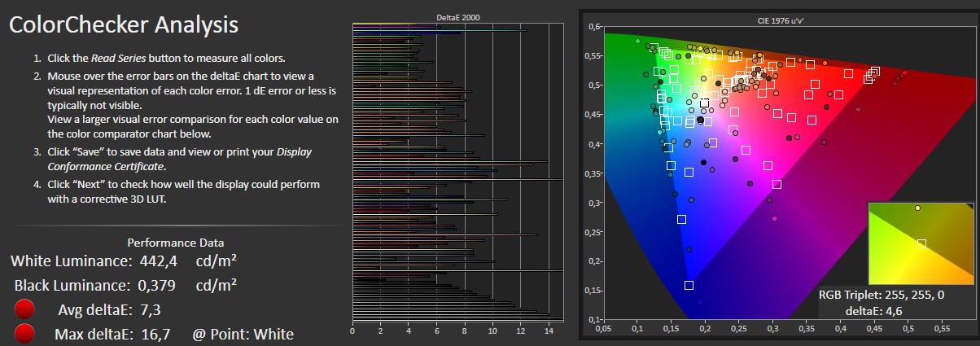Select the White Luminance value 442,4
This screenshot has width=980, height=346.
pos(159,261)
